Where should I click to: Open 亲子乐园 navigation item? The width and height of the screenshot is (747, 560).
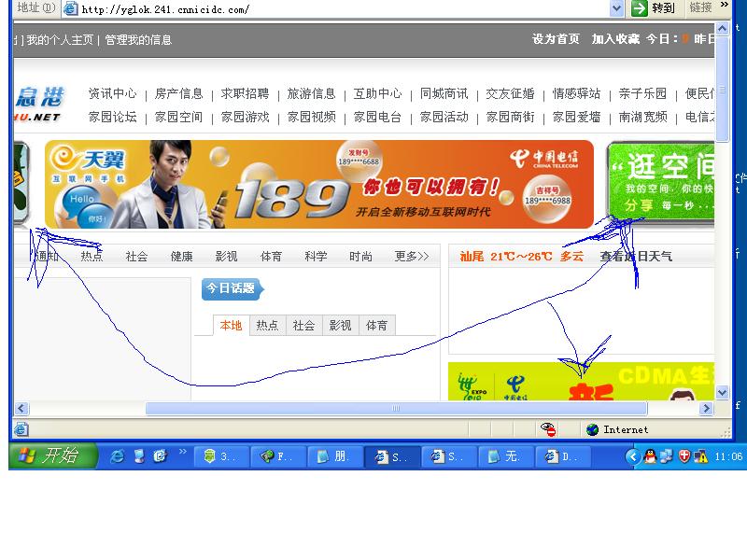642,93
